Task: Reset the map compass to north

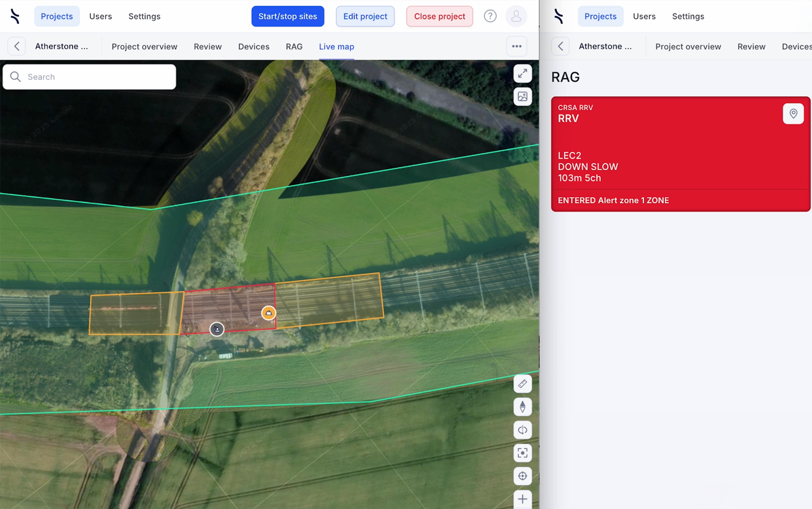Action: [522, 407]
